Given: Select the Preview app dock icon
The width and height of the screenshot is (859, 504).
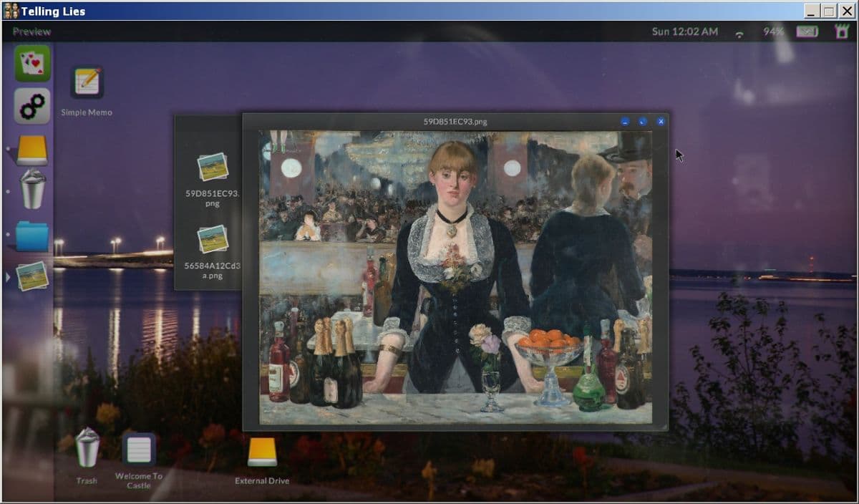Looking at the screenshot, I should pyautogui.click(x=32, y=276).
